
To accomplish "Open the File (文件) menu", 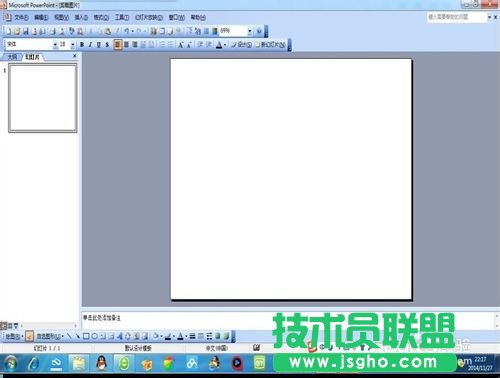I will click(x=21, y=17).
